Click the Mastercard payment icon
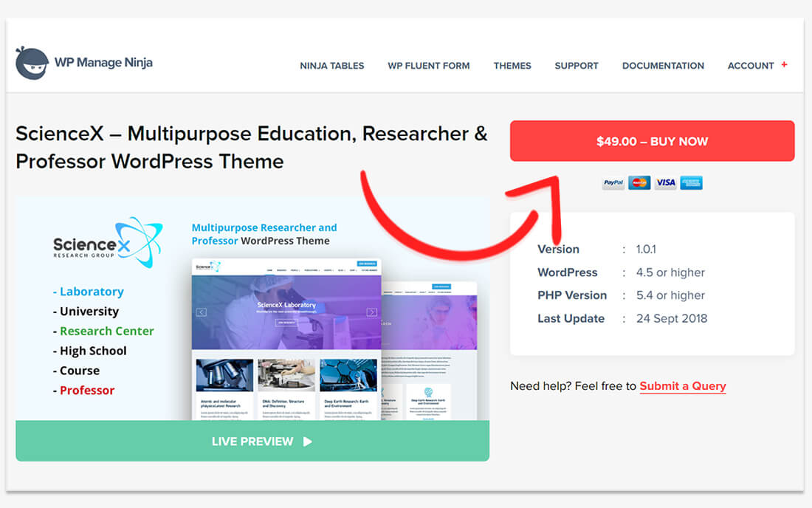 tap(639, 182)
